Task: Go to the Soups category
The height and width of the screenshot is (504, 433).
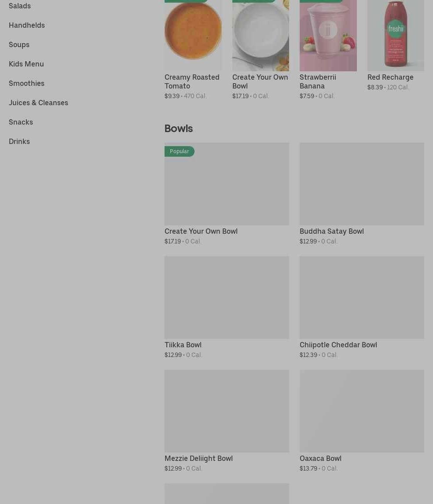Action: click(19, 44)
